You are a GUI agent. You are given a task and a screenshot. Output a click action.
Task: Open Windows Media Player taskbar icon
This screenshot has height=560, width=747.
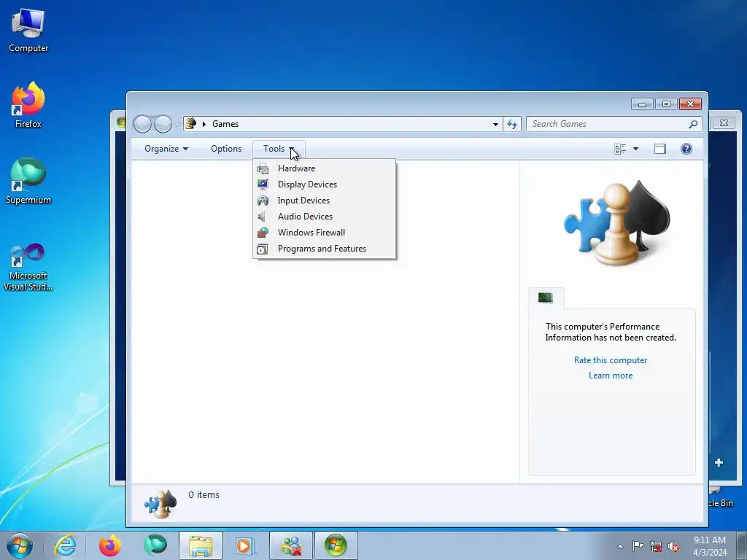(245, 545)
